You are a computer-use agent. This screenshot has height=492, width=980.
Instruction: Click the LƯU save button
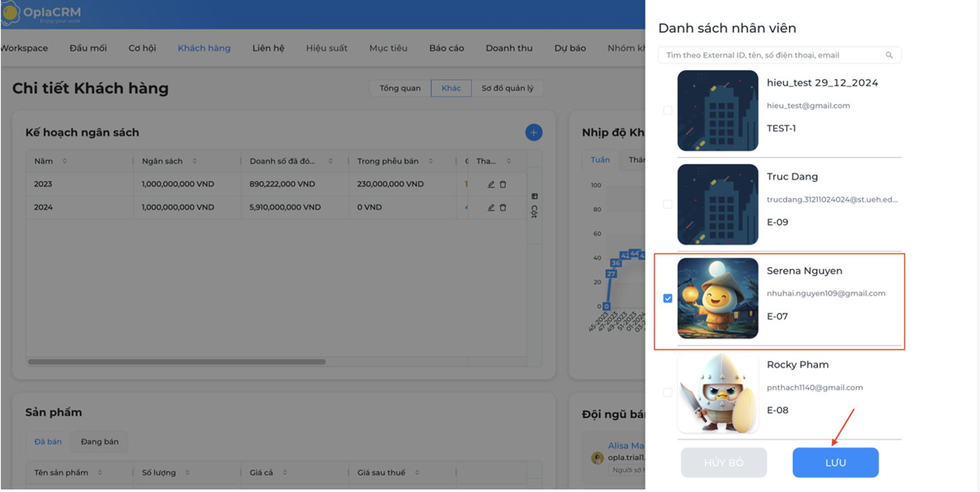tap(836, 462)
